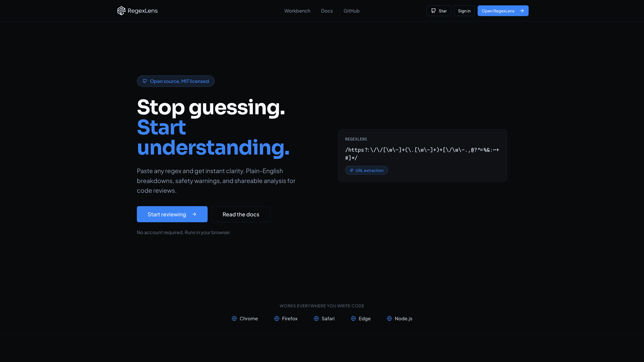Image resolution: width=644 pixels, height=362 pixels.
Task: Click the Open source, MIT licensed badge text
Action: point(179,81)
